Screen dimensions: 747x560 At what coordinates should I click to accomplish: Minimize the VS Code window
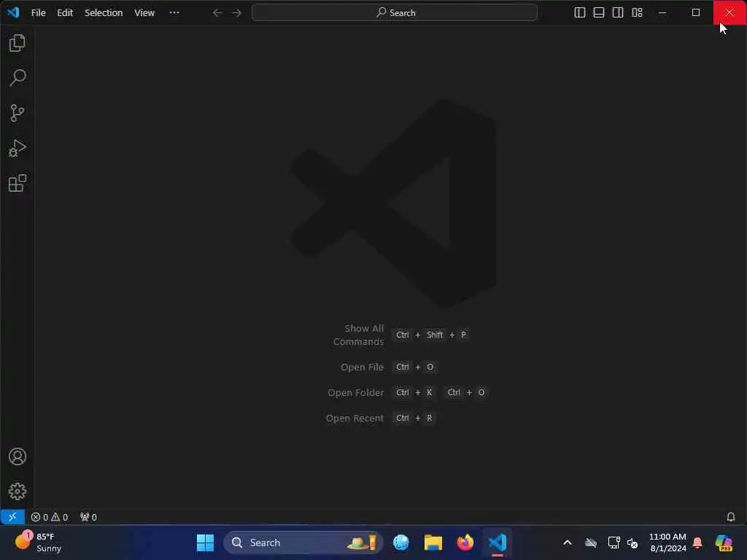[662, 12]
